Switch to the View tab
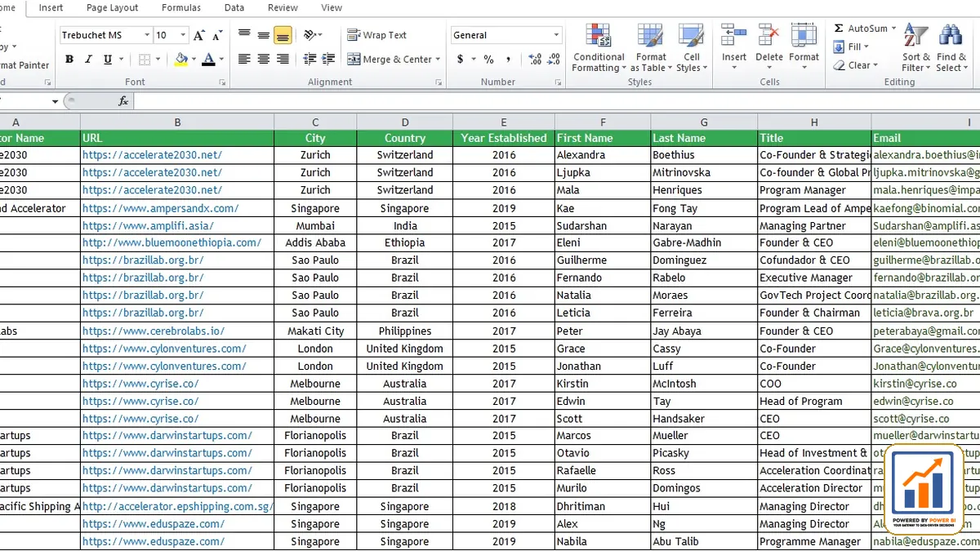 [x=332, y=8]
